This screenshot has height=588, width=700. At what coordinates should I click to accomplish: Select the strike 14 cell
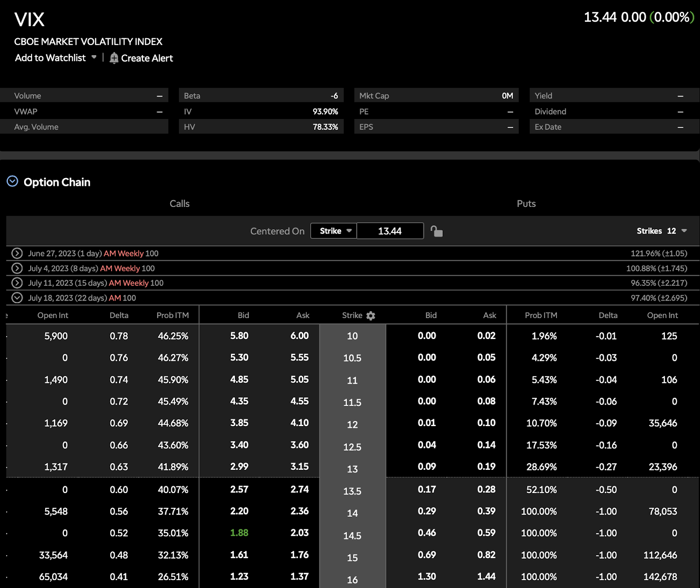tap(352, 513)
